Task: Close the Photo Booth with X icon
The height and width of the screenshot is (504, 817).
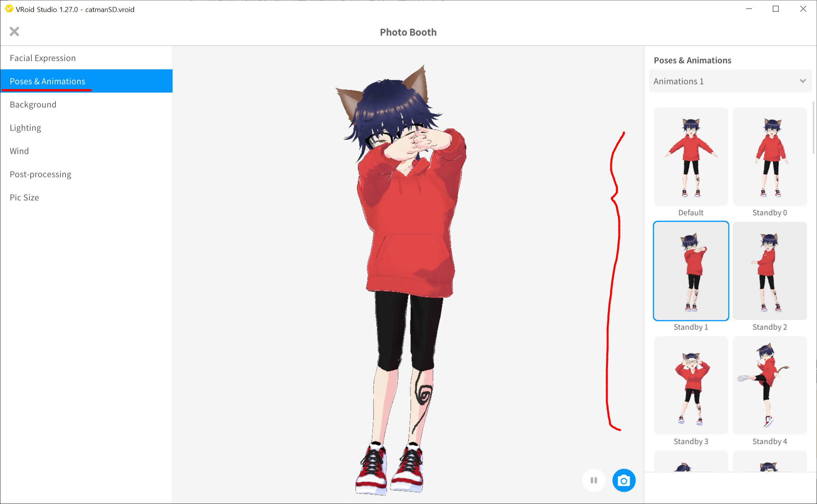Action: point(14,31)
